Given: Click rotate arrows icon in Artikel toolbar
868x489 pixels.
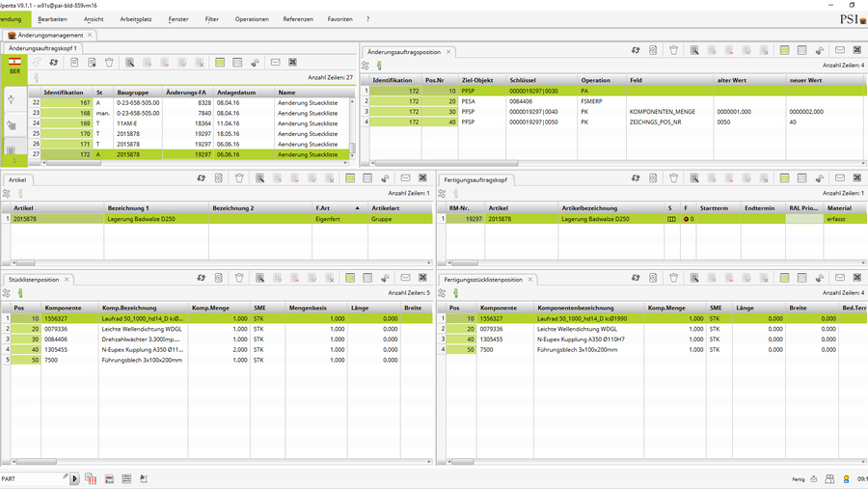Looking at the screenshot, I should click(x=385, y=178).
